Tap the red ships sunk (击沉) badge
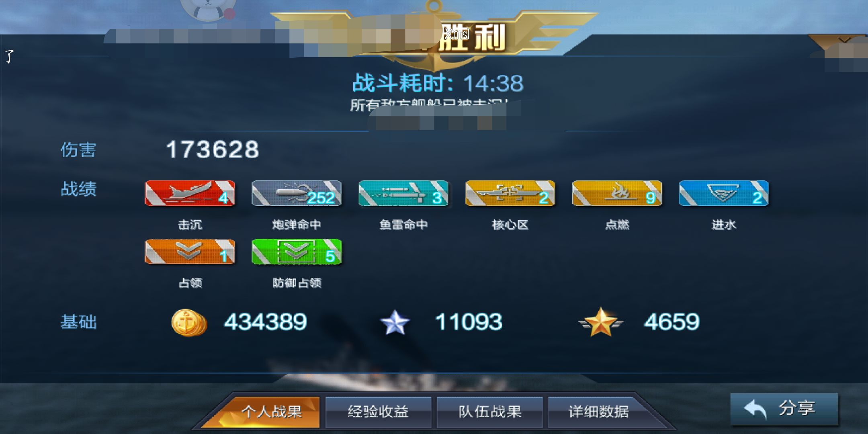 coord(190,193)
